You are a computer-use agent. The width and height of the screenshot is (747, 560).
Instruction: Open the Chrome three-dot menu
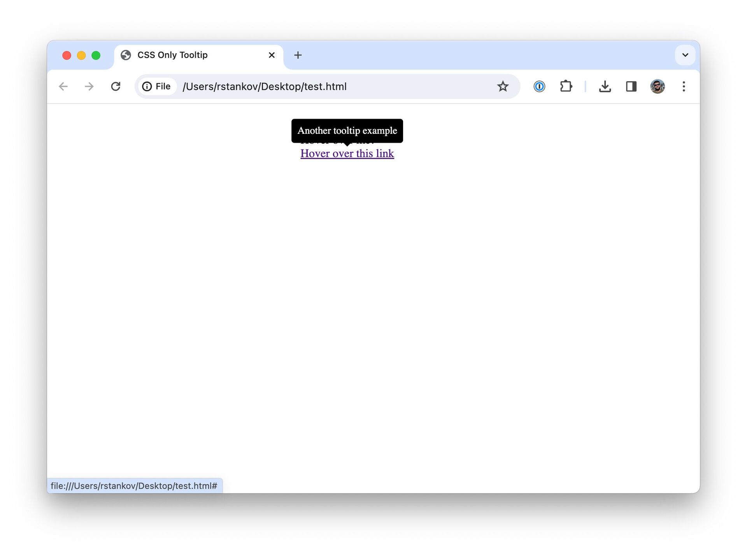coord(684,86)
